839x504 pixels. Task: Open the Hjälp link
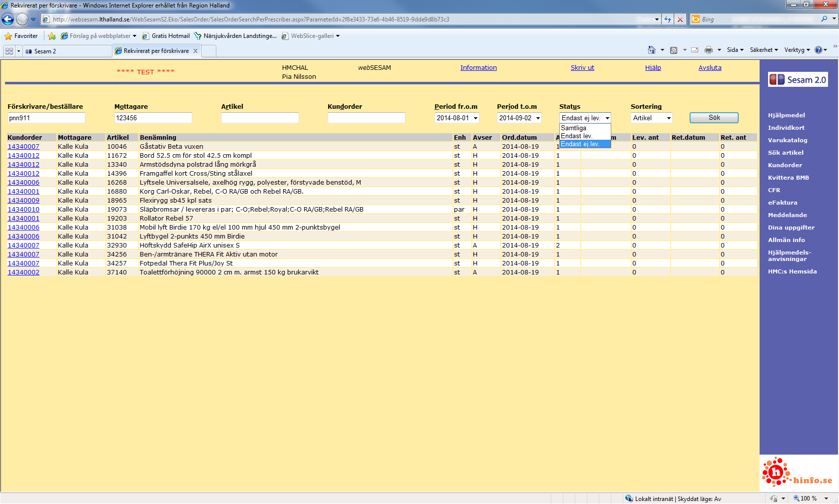coord(653,68)
